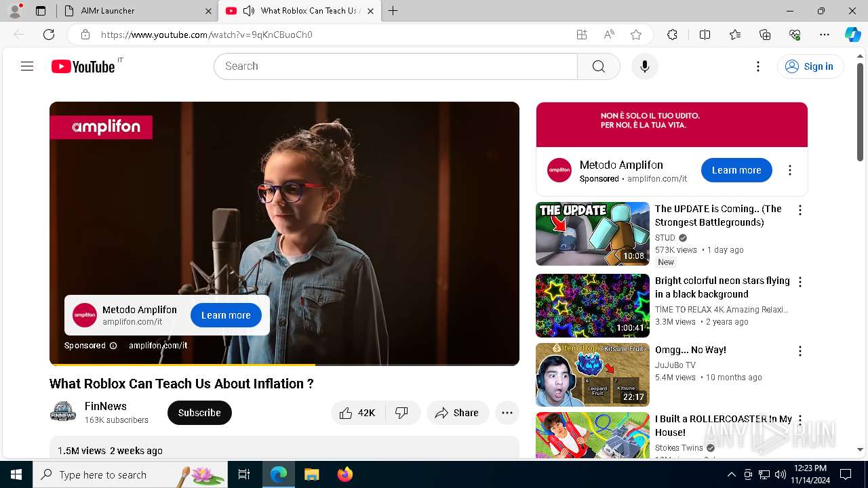
Task: Go to the YouTube home logo
Action: 83,66
